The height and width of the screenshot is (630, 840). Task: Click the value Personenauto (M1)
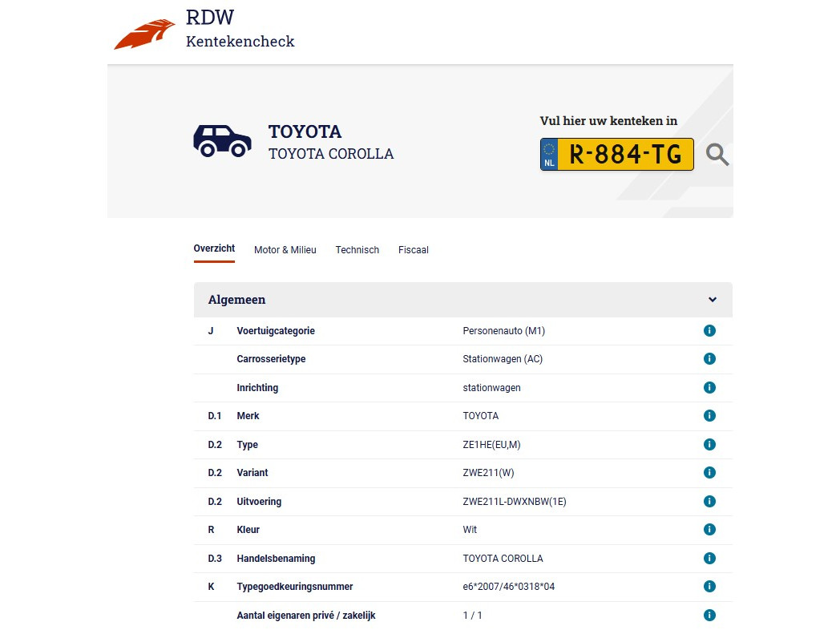pos(503,330)
